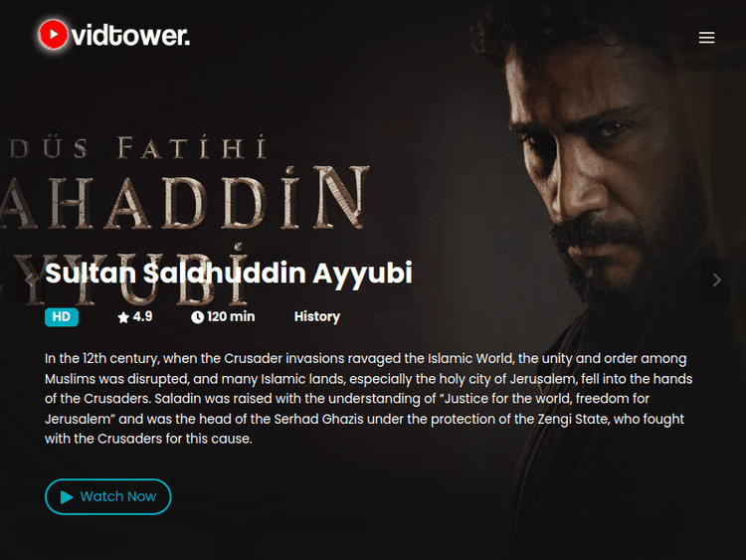Click the movie description paragraph

tap(369, 399)
